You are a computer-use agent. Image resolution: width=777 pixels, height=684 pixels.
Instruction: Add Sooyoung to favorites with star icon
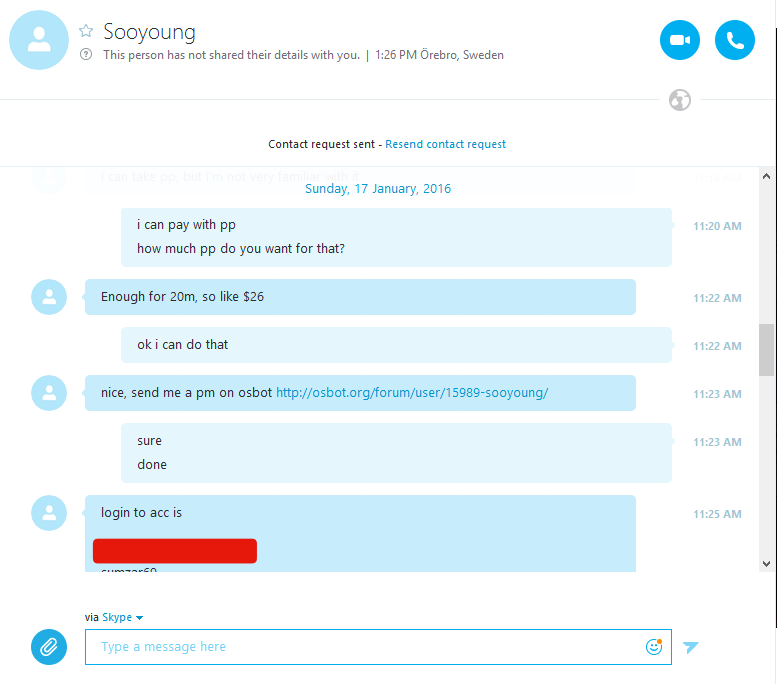click(86, 31)
